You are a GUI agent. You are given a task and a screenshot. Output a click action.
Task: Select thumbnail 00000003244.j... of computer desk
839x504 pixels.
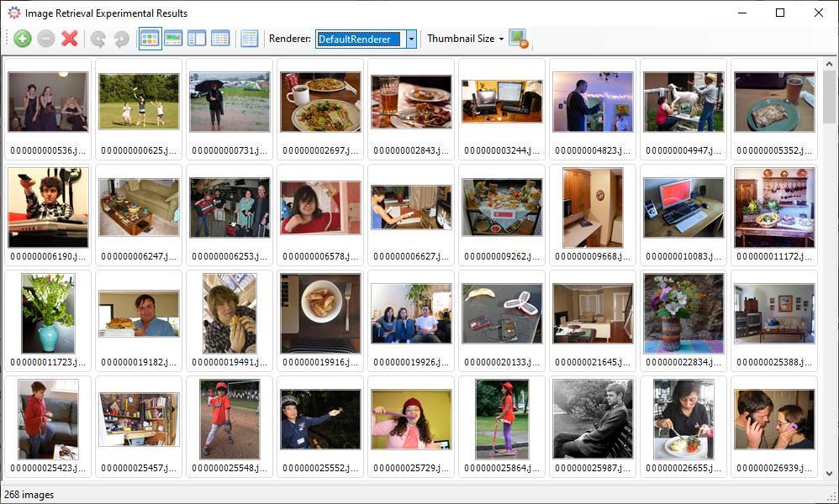(x=502, y=102)
